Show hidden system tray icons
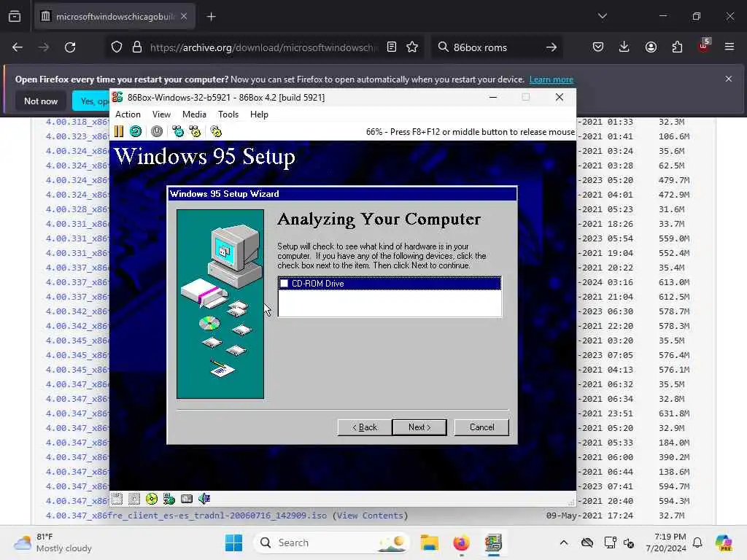 click(x=564, y=542)
